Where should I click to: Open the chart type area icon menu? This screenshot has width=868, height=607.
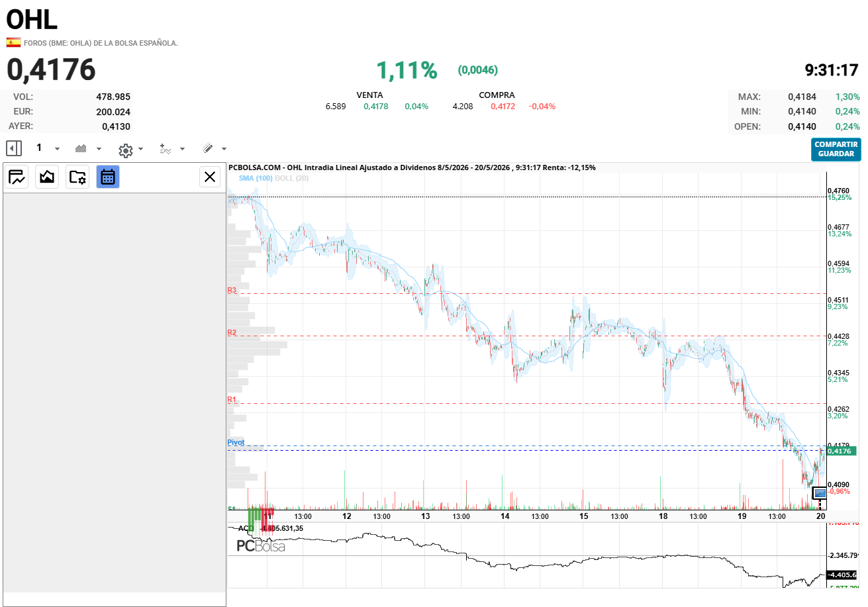pos(81,148)
